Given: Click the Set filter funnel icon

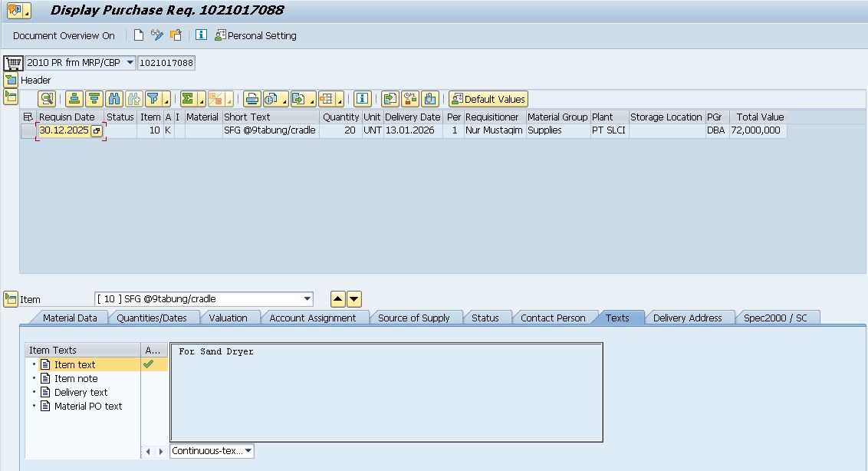Looking at the screenshot, I should pyautogui.click(x=153, y=99).
